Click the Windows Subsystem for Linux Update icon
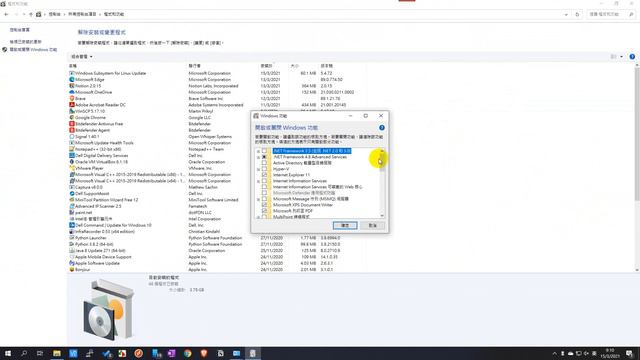This screenshot has width=640, height=360. coord(72,73)
